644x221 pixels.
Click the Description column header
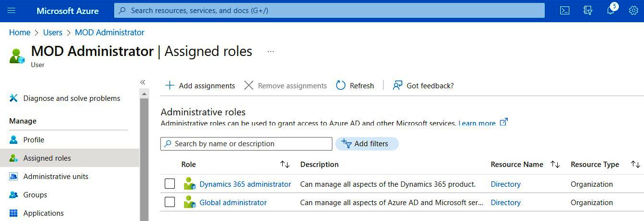point(319,165)
